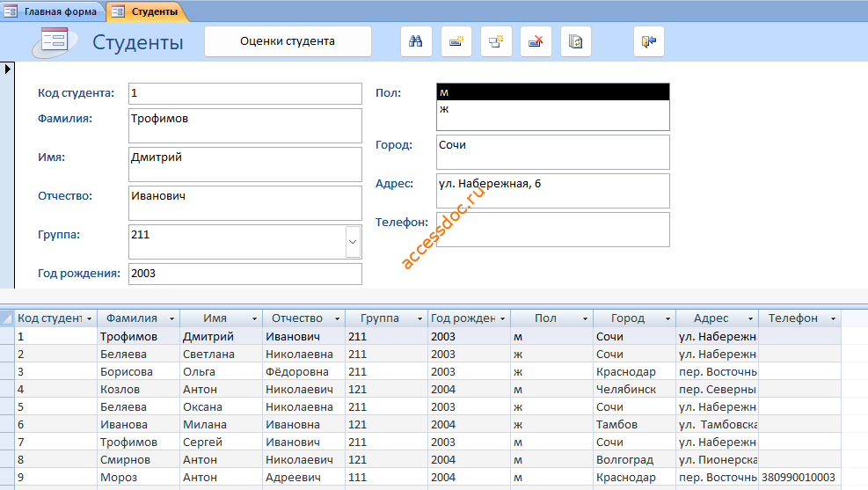Click phone number 380990010003
This screenshot has width=868, height=490.
(x=799, y=478)
